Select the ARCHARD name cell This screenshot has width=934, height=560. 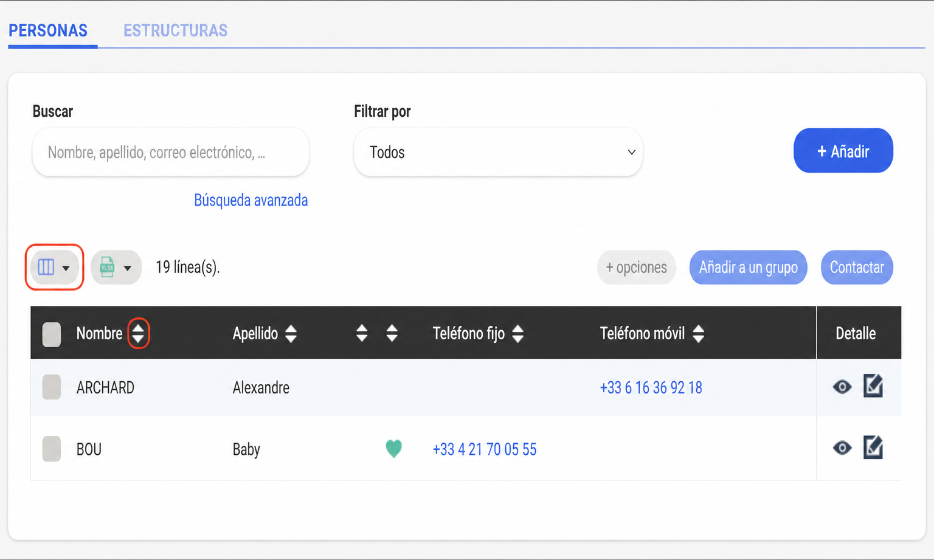click(105, 388)
